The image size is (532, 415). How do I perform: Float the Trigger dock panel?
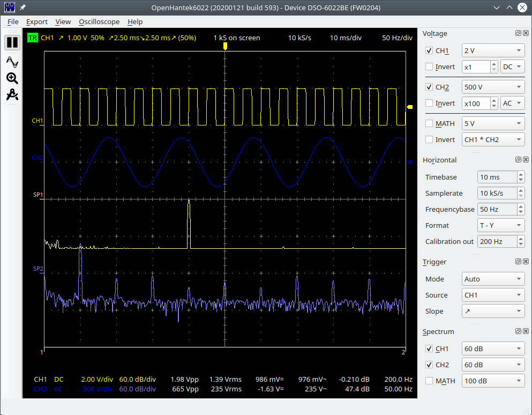click(x=518, y=262)
